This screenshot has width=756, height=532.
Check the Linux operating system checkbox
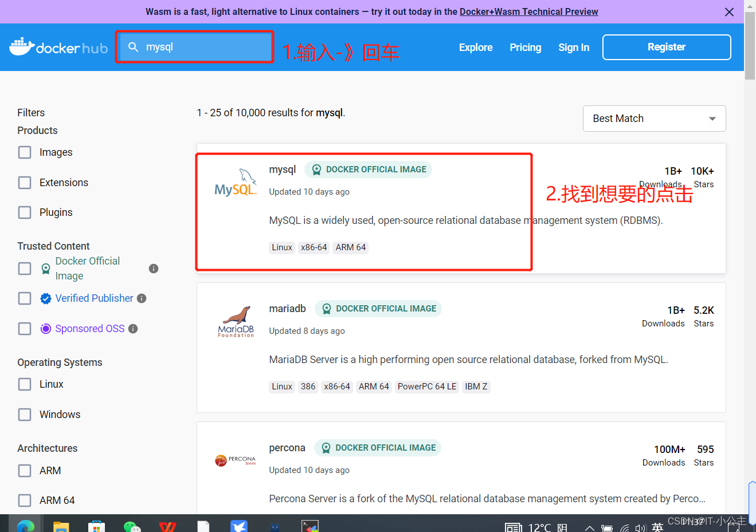tap(25, 384)
